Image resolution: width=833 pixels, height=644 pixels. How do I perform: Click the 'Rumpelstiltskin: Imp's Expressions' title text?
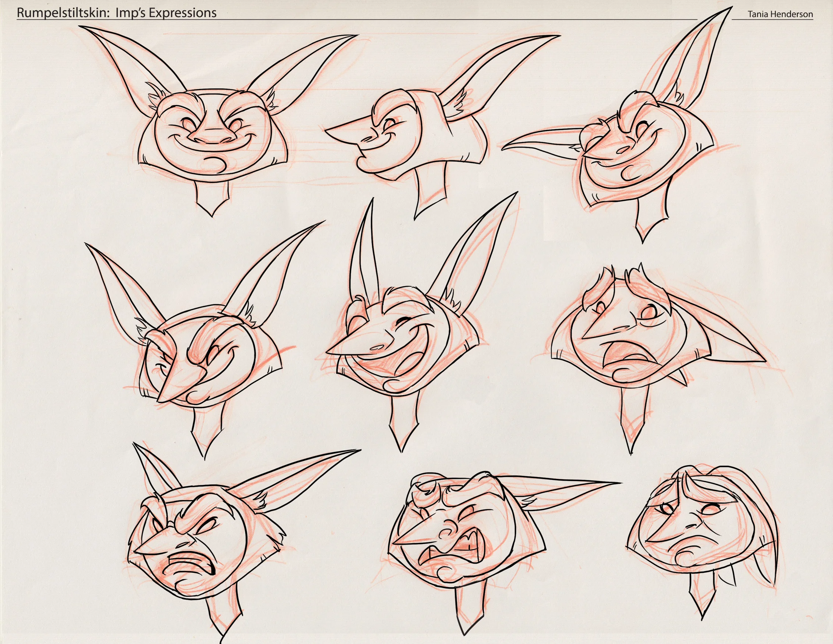[x=116, y=13]
